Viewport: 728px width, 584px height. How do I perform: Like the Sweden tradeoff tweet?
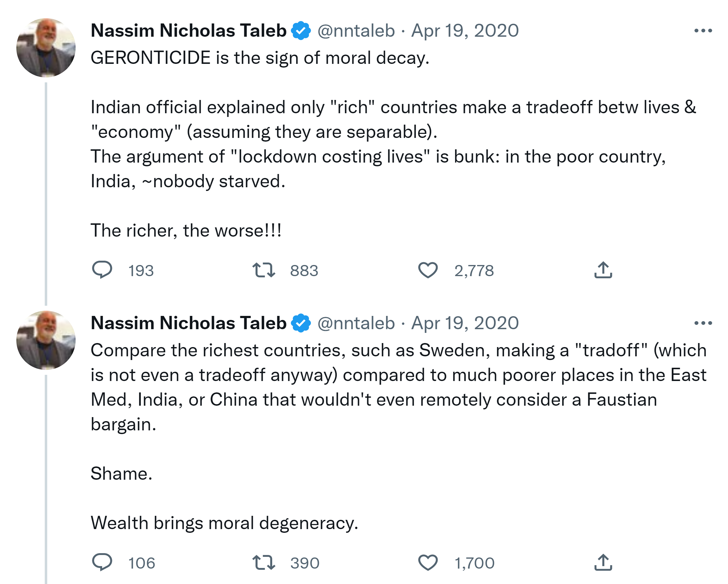[428, 562]
